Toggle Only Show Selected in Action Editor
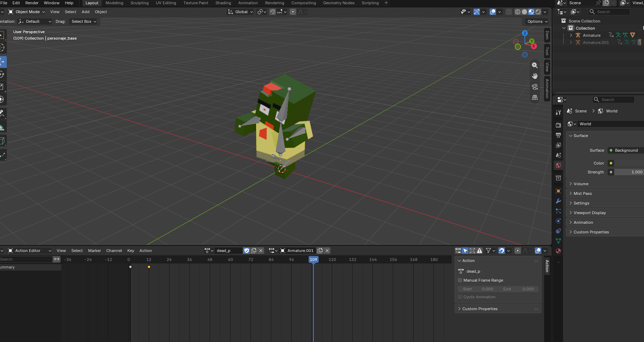Image resolution: width=644 pixels, height=342 pixels. (465, 251)
